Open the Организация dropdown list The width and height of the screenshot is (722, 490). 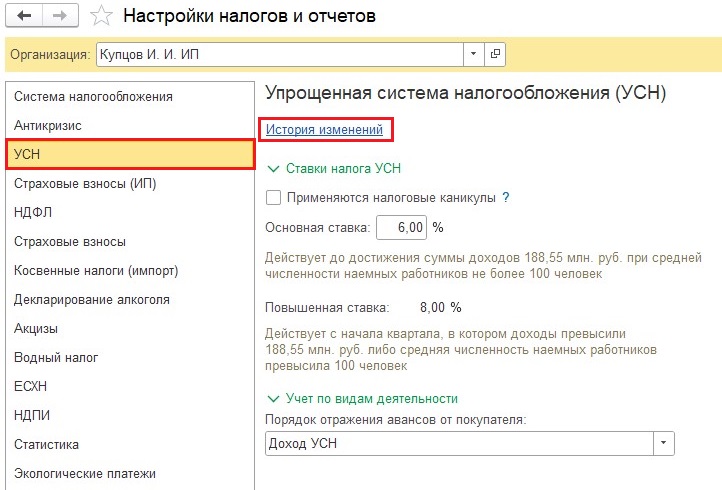[x=473, y=54]
